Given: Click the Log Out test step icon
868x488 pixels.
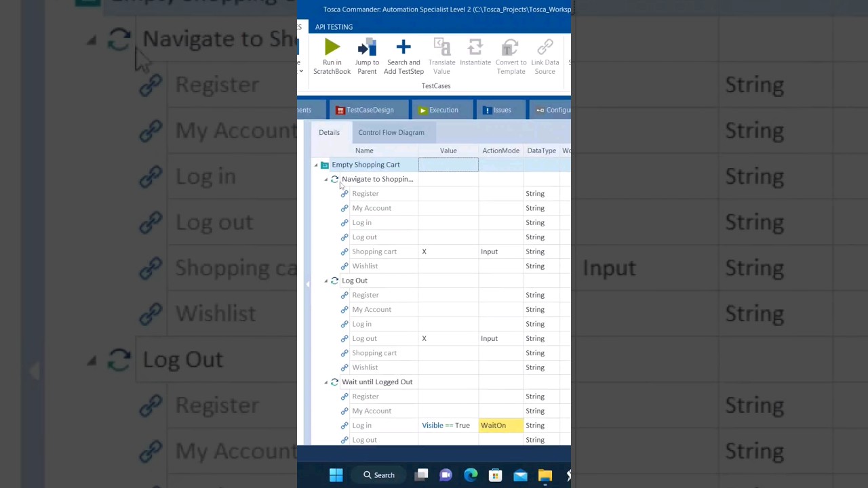Looking at the screenshot, I should pos(334,281).
